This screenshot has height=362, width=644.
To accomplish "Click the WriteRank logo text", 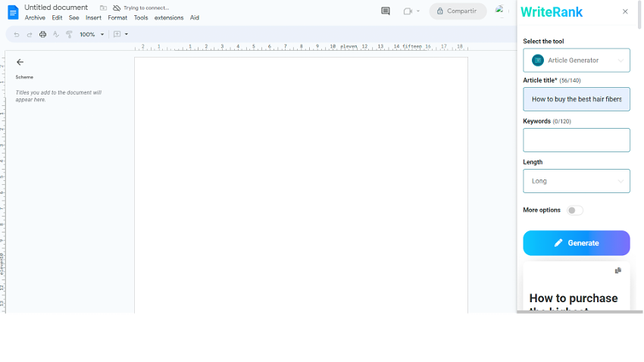I will click(552, 12).
